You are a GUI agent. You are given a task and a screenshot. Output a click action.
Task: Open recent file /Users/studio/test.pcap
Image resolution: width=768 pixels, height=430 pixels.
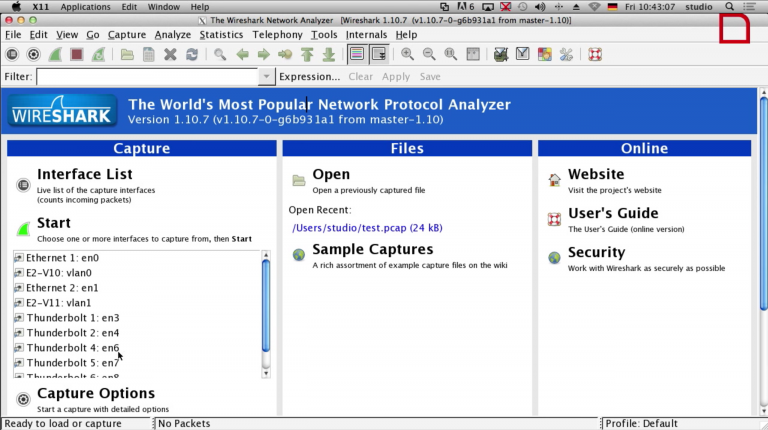pyautogui.click(x=367, y=228)
